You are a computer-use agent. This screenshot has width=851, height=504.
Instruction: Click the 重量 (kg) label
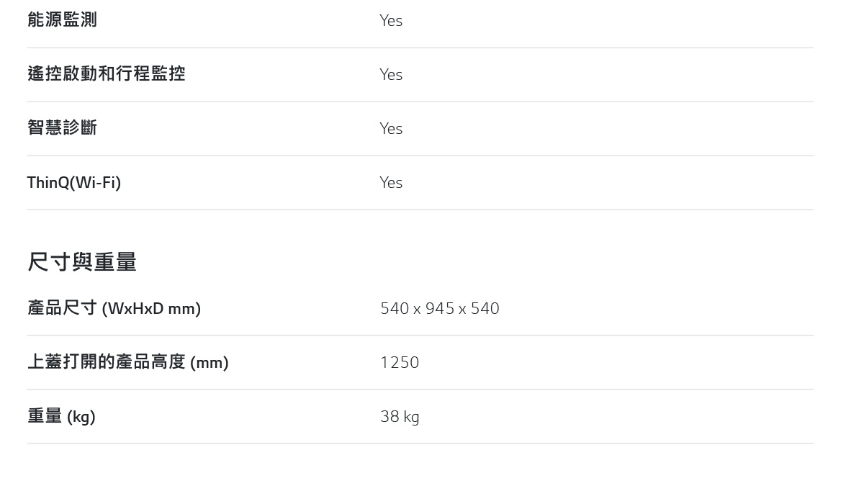tap(61, 416)
